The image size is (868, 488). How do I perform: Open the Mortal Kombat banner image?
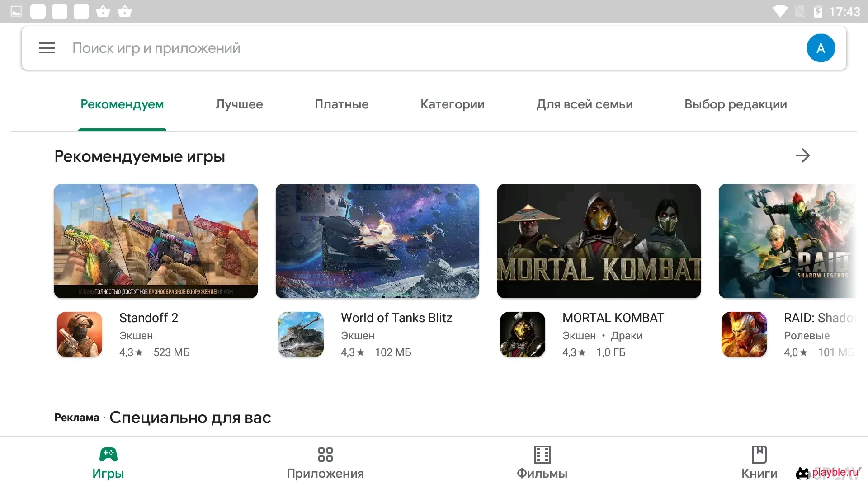point(599,241)
